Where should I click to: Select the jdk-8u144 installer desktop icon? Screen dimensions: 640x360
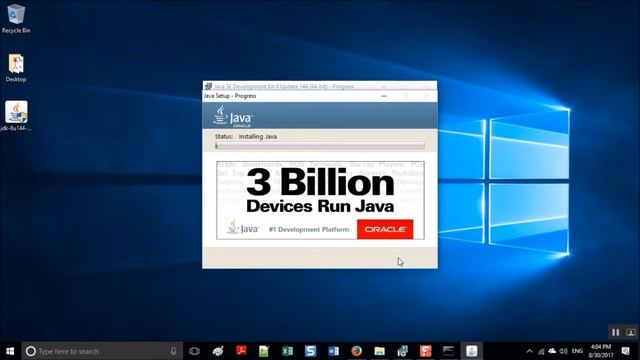coord(16,116)
